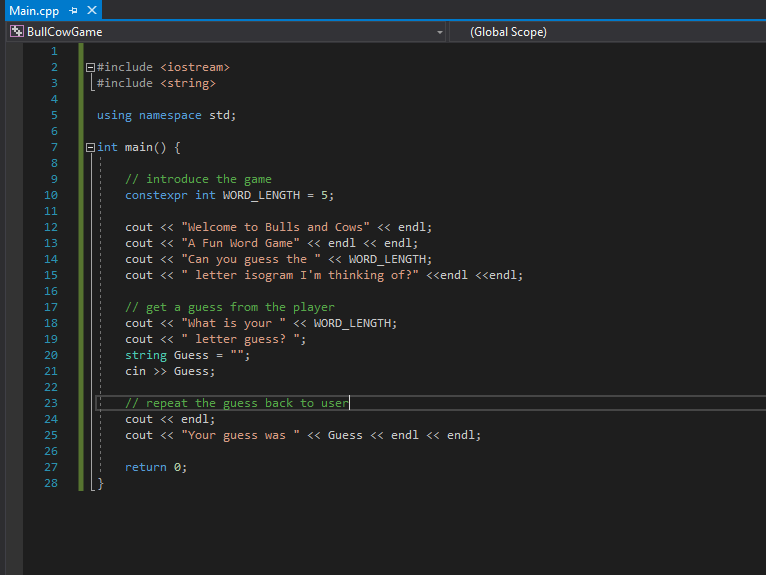Viewport: 766px width, 575px height.
Task: Click the '// get a guess from the player' comment
Action: (x=230, y=307)
